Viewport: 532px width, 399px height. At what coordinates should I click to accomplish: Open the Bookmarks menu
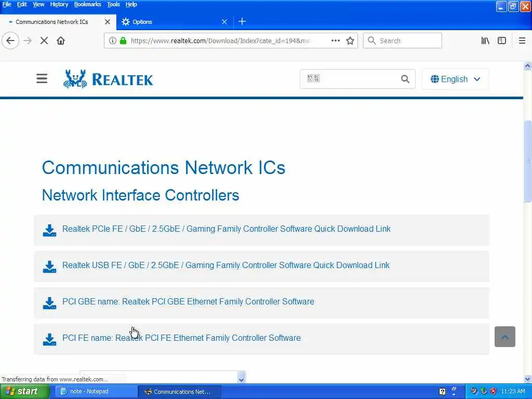[x=87, y=4]
